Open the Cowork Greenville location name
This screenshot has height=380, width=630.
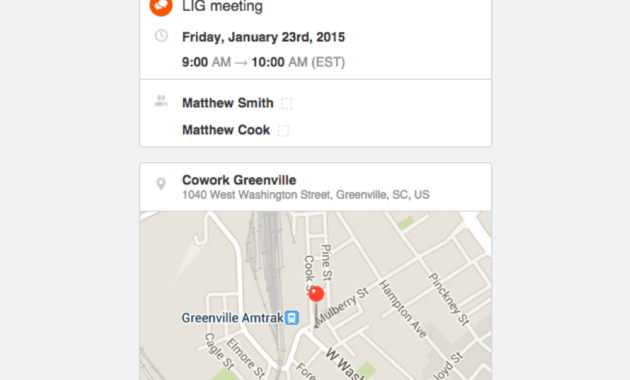pyautogui.click(x=239, y=180)
